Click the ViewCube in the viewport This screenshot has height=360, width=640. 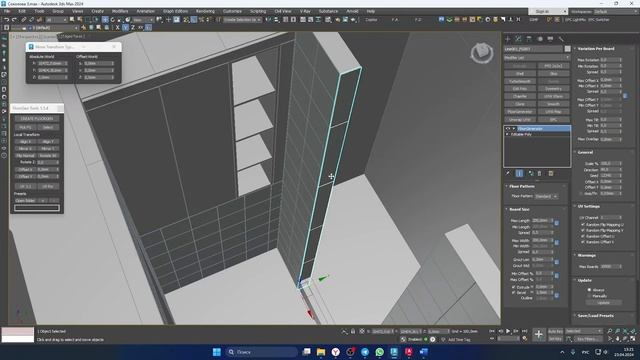482,53
